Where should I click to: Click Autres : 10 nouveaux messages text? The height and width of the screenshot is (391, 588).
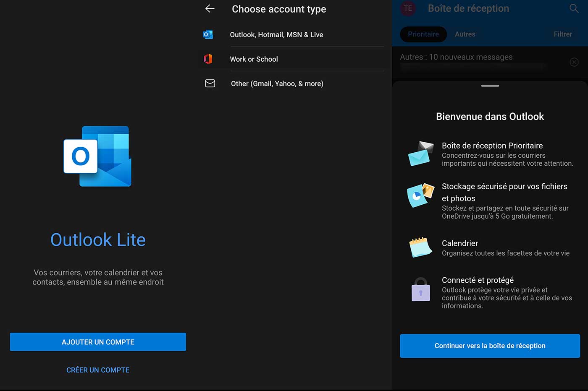456,57
